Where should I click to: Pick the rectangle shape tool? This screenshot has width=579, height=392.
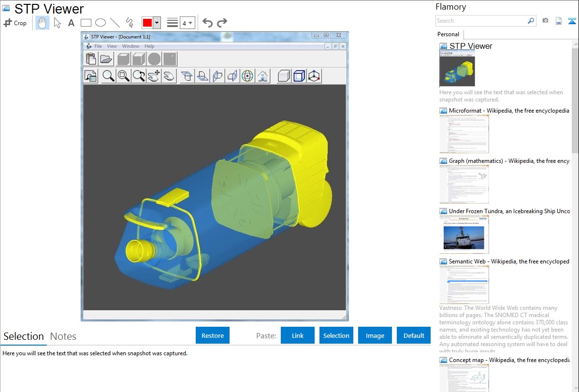coord(86,23)
